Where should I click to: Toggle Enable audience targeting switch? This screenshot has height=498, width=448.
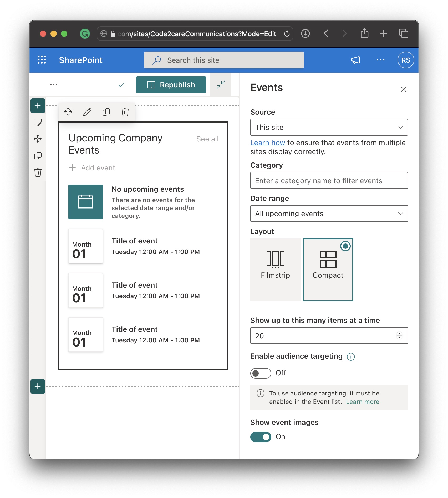click(x=261, y=373)
